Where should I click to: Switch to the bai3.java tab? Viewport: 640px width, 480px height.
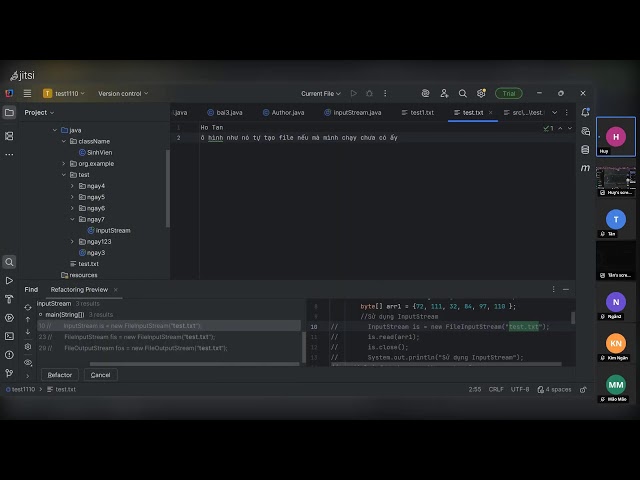225,113
